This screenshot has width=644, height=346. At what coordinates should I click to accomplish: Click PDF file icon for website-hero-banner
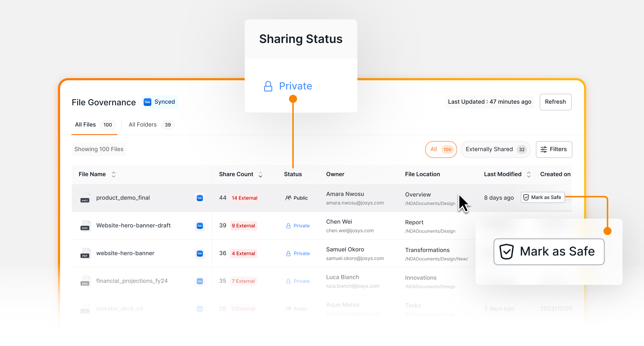tap(85, 253)
